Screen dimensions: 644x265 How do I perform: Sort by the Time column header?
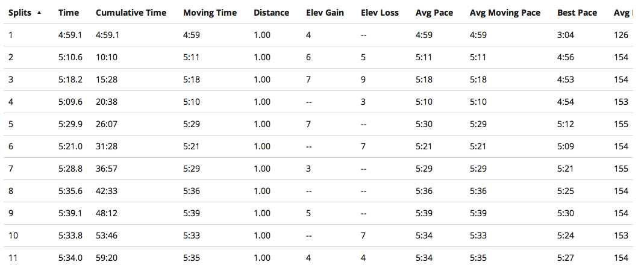pyautogui.click(x=68, y=13)
